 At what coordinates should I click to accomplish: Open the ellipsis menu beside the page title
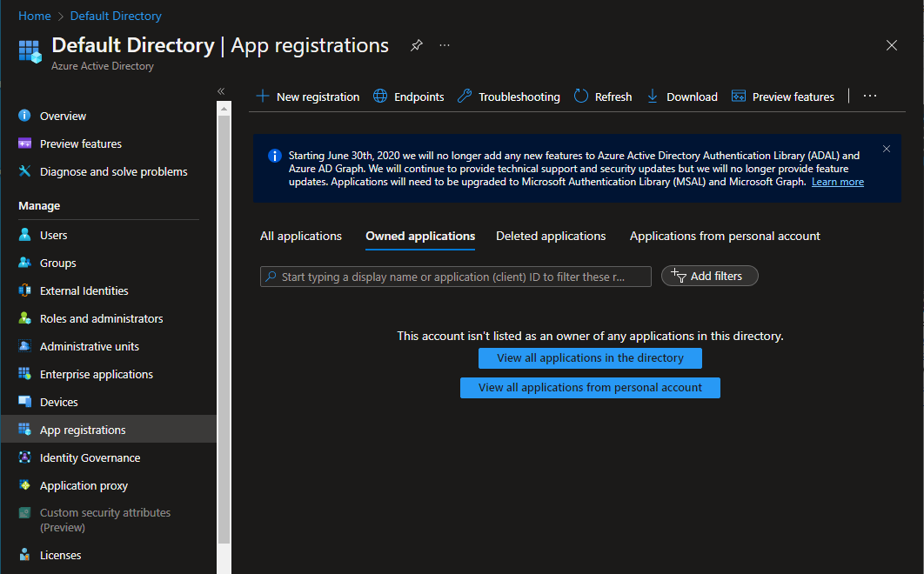tap(445, 45)
